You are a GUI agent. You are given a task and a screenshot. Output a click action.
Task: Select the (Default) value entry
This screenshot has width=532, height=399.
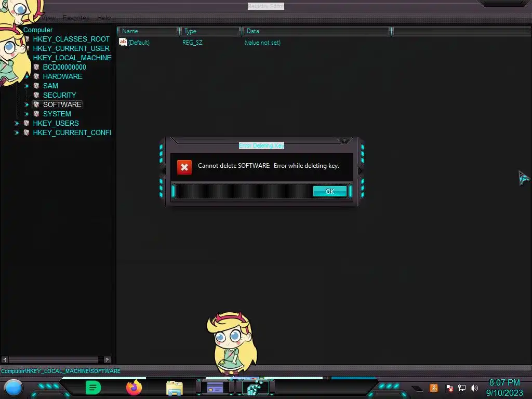[139, 43]
